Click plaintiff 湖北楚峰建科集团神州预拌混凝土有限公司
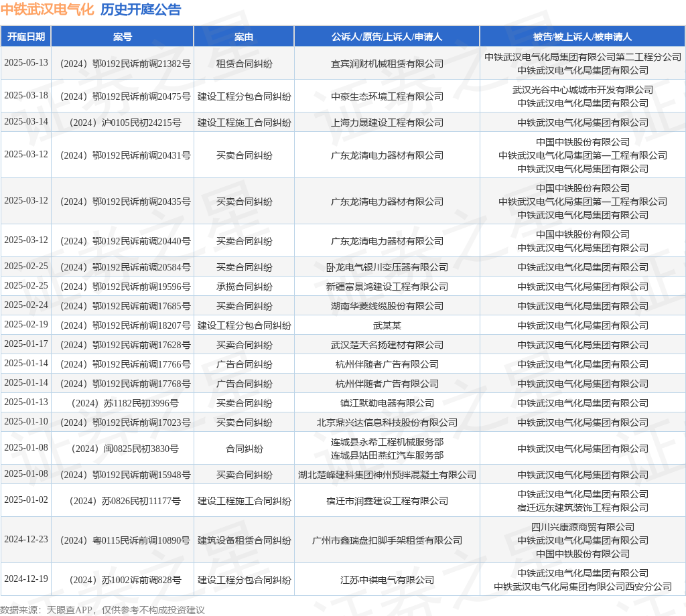This screenshot has width=686, height=616. coord(387,475)
